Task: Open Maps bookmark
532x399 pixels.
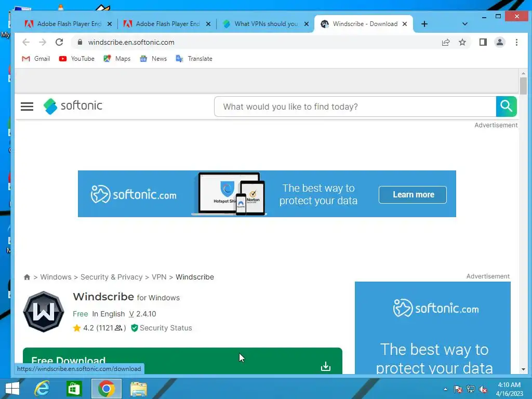Action: click(x=117, y=59)
